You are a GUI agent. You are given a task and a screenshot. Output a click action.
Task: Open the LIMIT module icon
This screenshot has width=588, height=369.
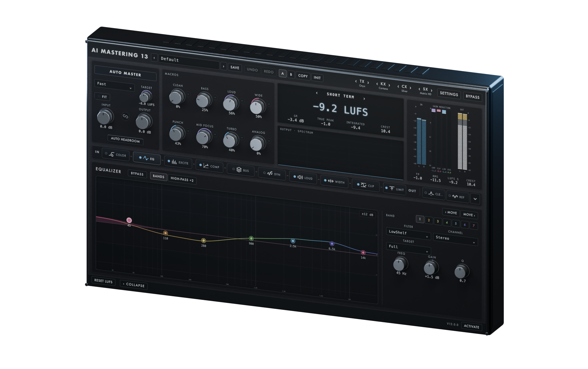[392, 189]
